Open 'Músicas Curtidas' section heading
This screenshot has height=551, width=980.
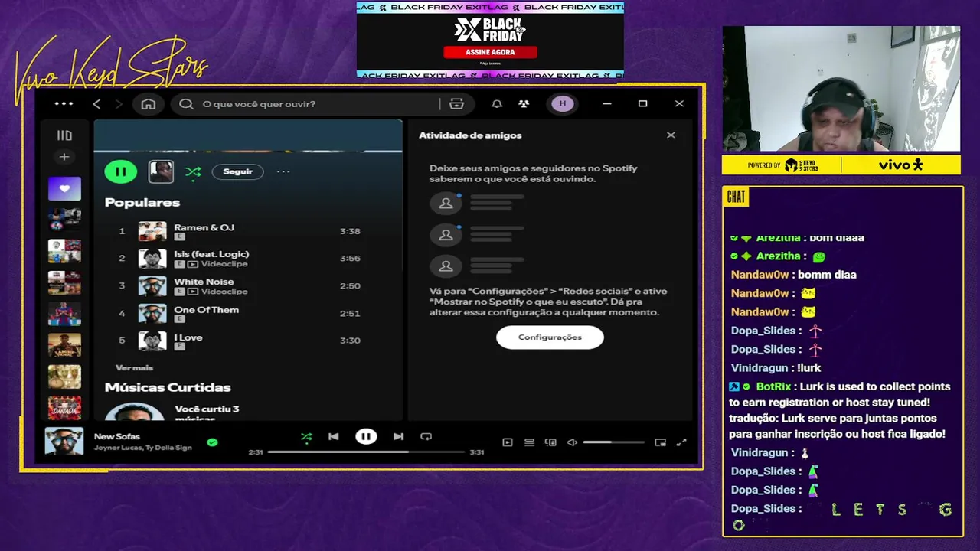tap(168, 387)
